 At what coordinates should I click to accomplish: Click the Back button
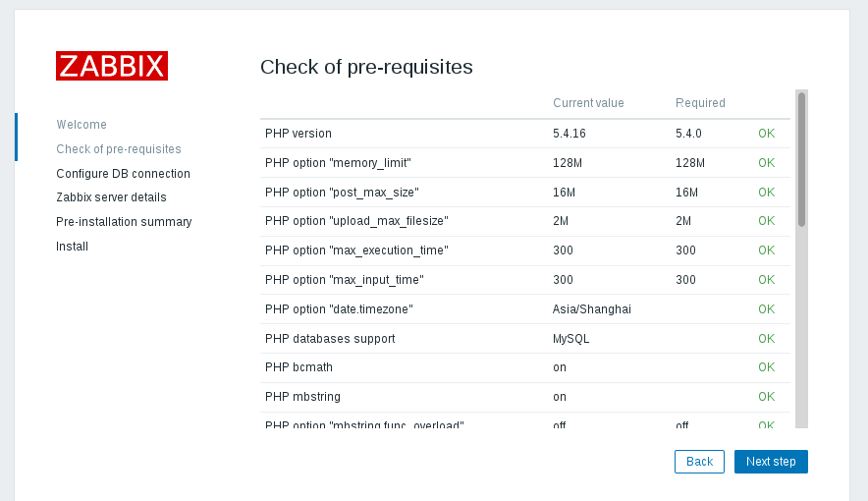[x=699, y=461]
